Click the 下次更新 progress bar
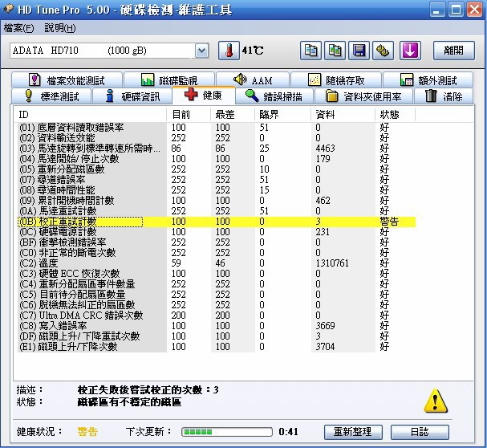 click(227, 432)
